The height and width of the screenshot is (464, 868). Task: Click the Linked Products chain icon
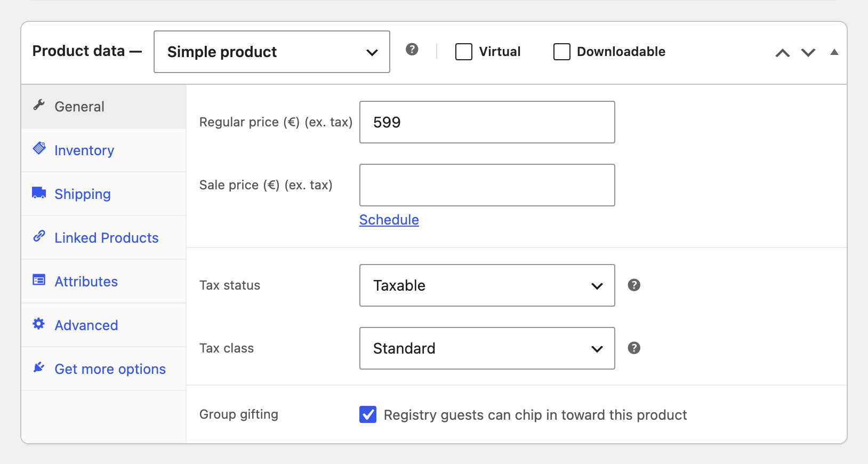[x=39, y=236]
